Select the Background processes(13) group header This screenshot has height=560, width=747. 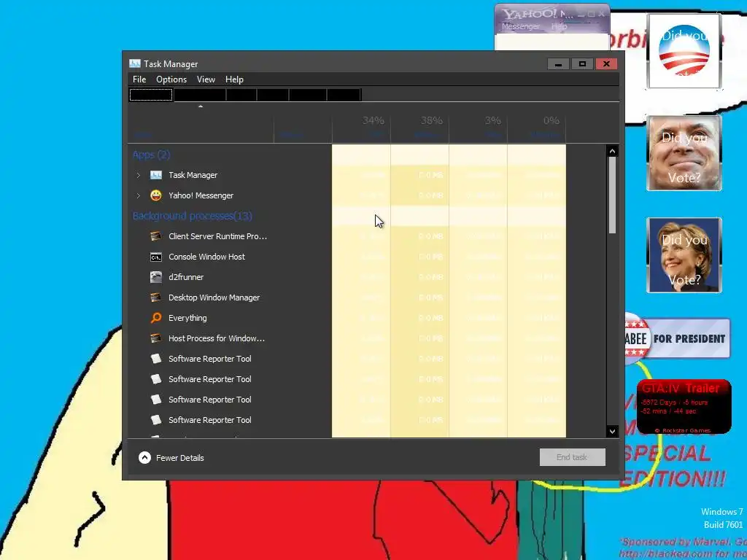click(192, 216)
